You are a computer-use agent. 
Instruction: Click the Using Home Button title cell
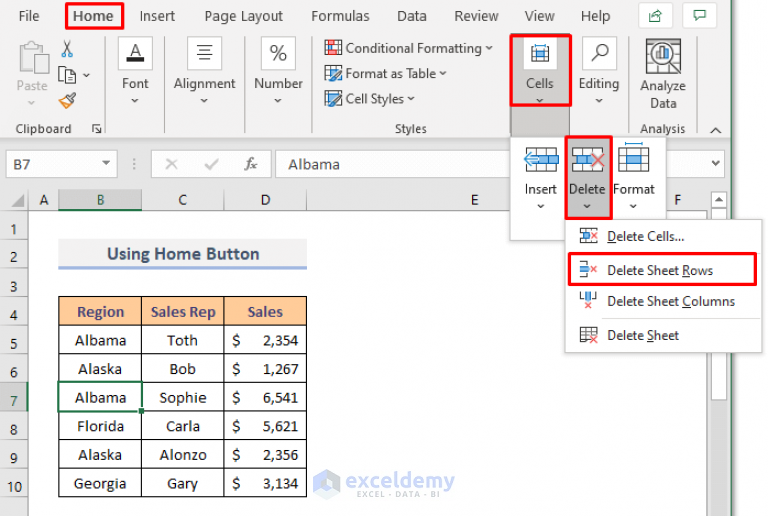pos(183,254)
